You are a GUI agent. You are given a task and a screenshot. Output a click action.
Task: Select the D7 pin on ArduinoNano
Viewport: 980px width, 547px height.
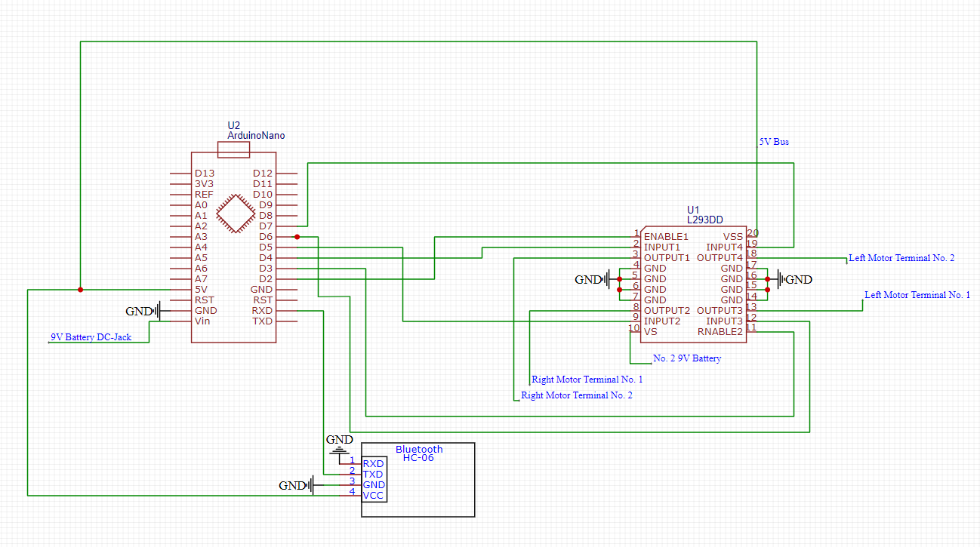(266, 226)
